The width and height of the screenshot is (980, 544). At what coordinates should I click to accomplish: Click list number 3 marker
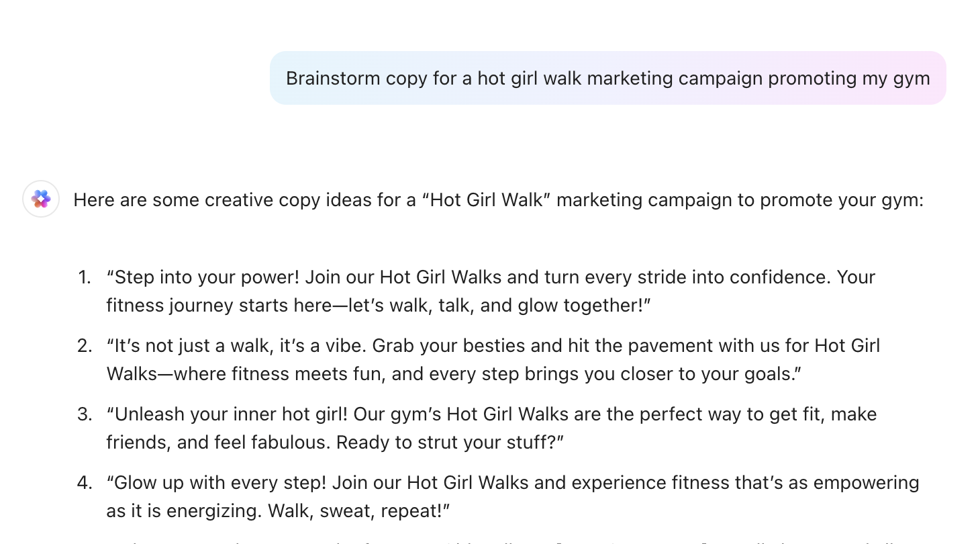click(x=84, y=414)
